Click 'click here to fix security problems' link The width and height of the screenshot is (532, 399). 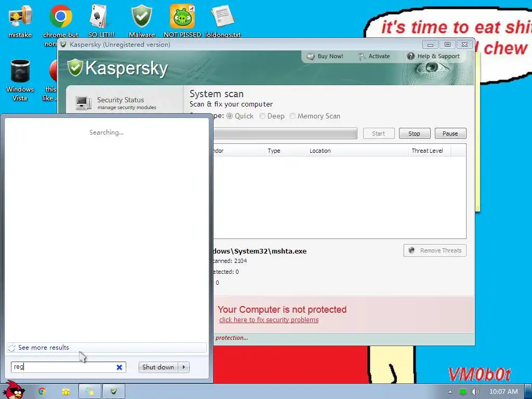coord(269,320)
